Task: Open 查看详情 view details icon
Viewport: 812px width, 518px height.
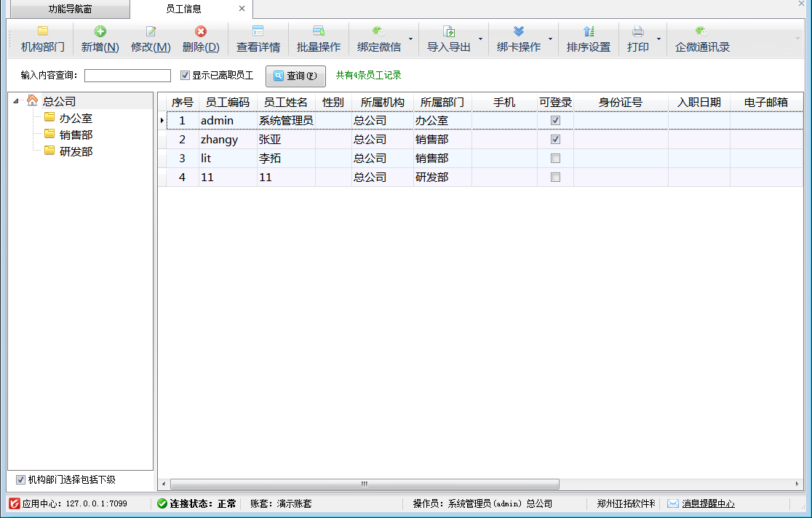Action: click(258, 31)
